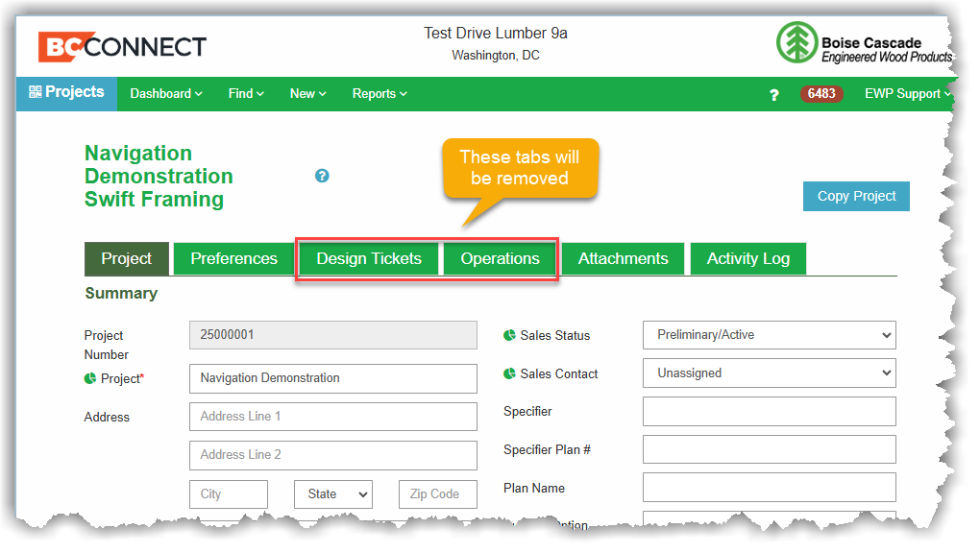Switch to the Preferences tab
This screenshot has height=553, width=980.
click(x=233, y=259)
